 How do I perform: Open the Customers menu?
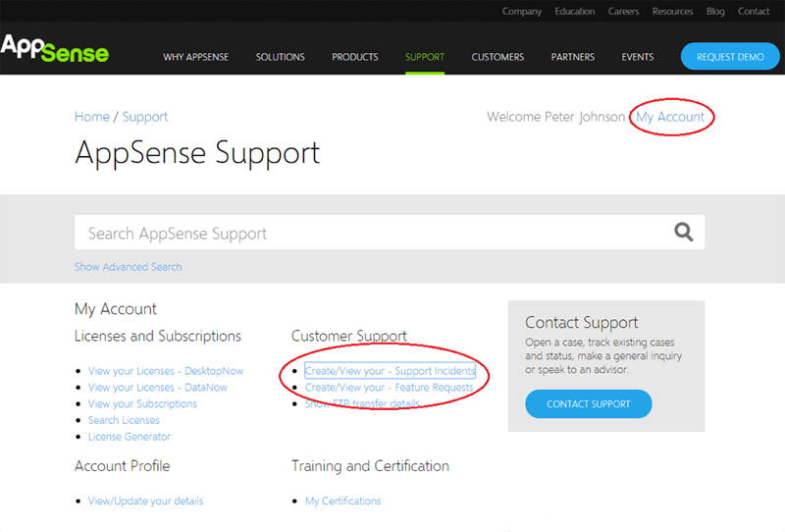coord(497,57)
